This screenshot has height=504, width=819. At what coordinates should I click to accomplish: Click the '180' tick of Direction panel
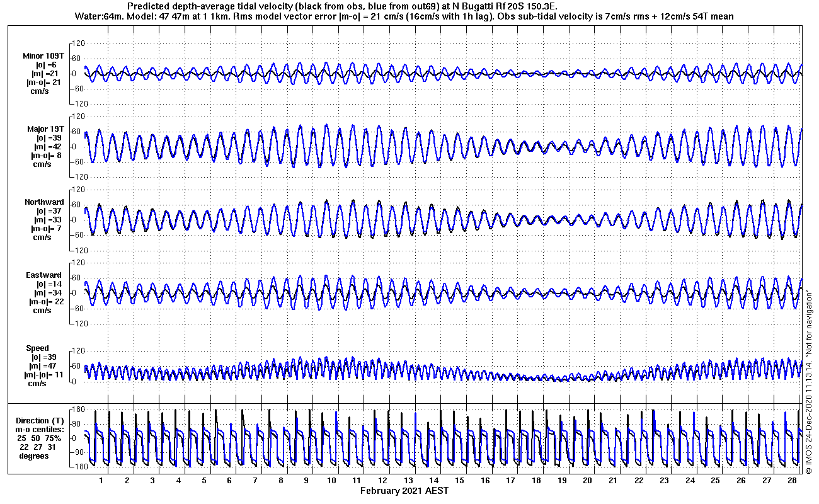(x=78, y=410)
